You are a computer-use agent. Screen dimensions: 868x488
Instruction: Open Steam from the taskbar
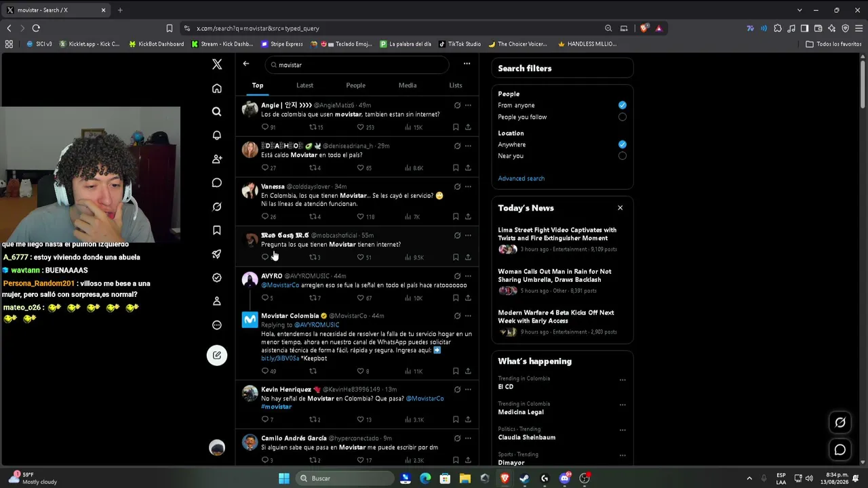(524, 479)
